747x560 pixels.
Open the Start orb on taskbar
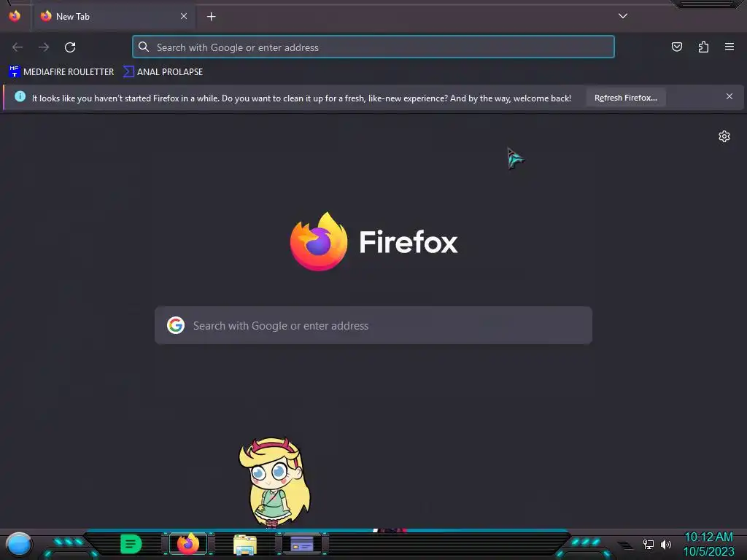18,544
